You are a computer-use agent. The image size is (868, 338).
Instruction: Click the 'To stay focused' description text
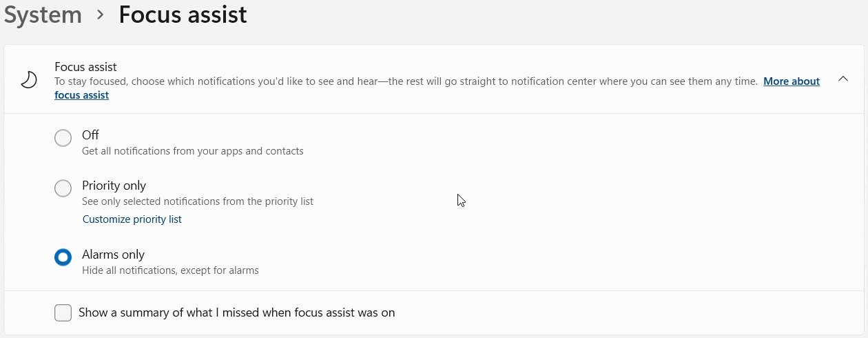(406, 81)
